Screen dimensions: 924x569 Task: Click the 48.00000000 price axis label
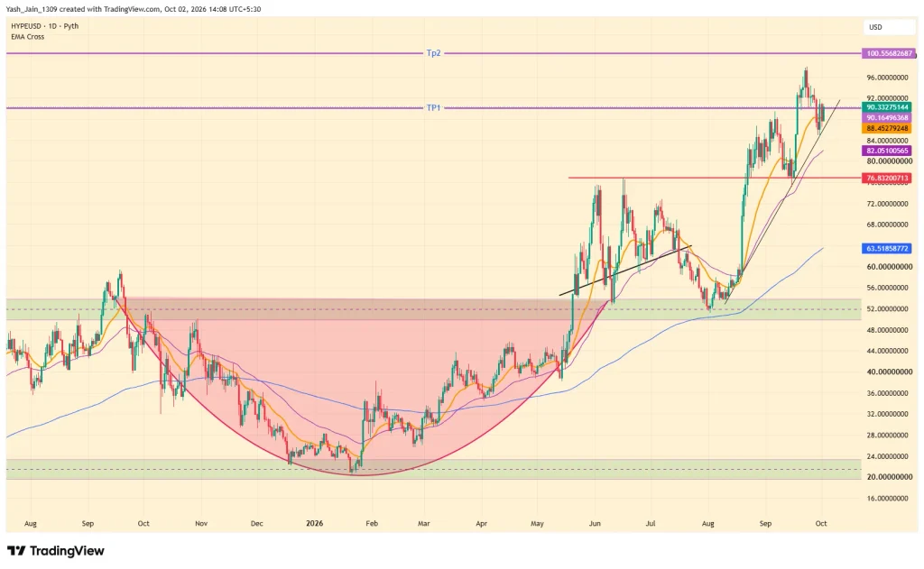point(887,330)
